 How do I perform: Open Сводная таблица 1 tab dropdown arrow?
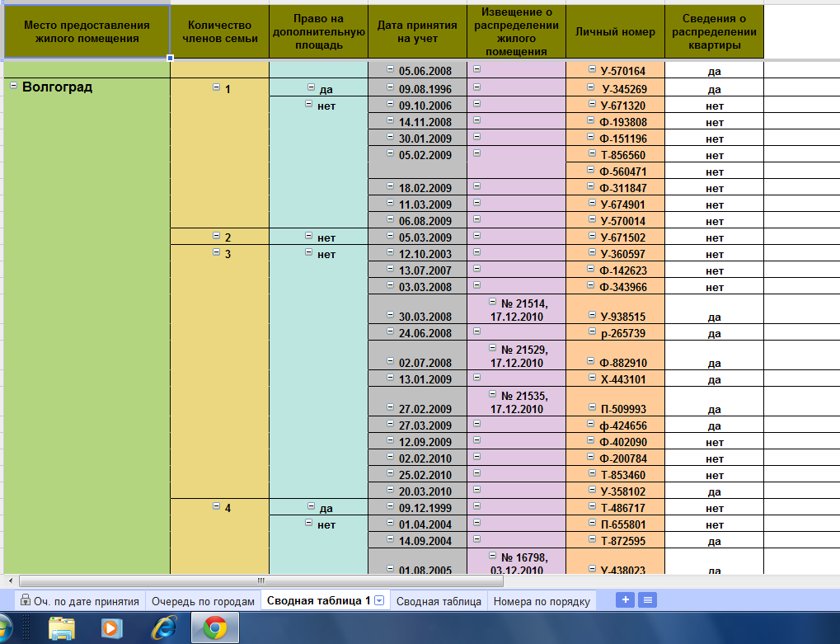coord(379,601)
